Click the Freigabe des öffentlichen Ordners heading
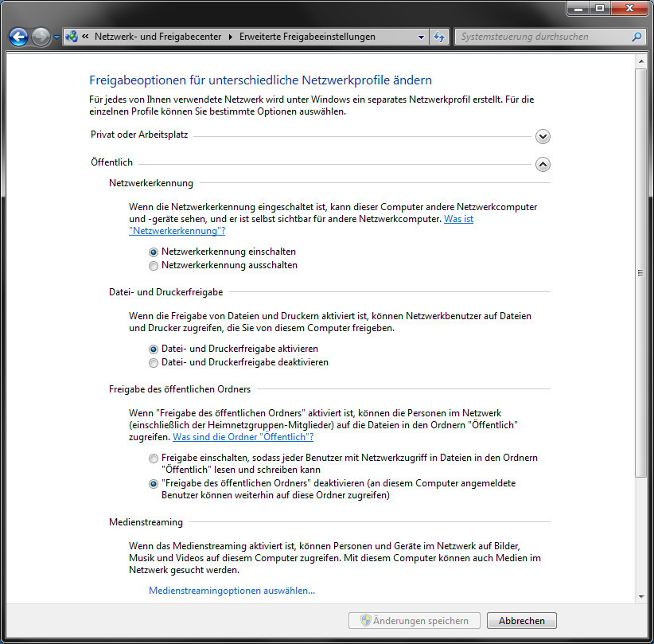654x644 pixels. (180, 389)
